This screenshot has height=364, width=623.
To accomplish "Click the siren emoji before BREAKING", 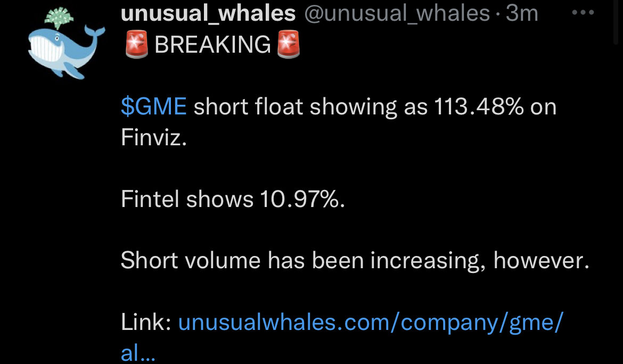I will coord(136,44).
